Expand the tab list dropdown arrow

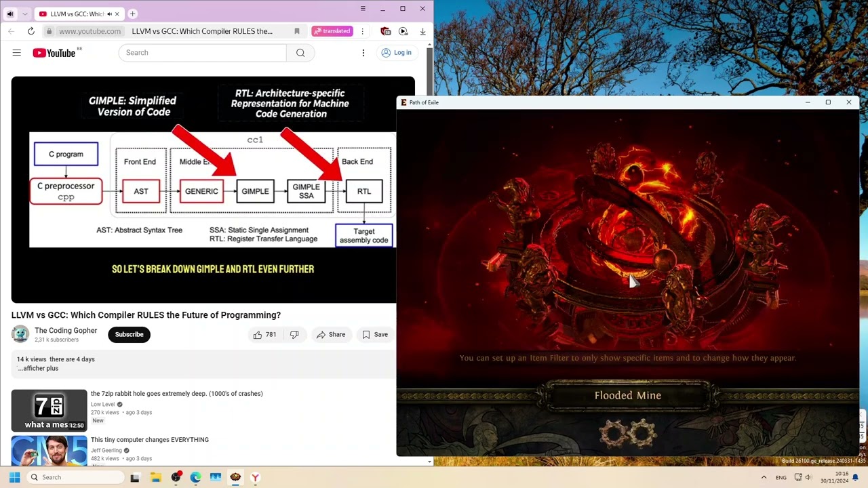coord(24,14)
